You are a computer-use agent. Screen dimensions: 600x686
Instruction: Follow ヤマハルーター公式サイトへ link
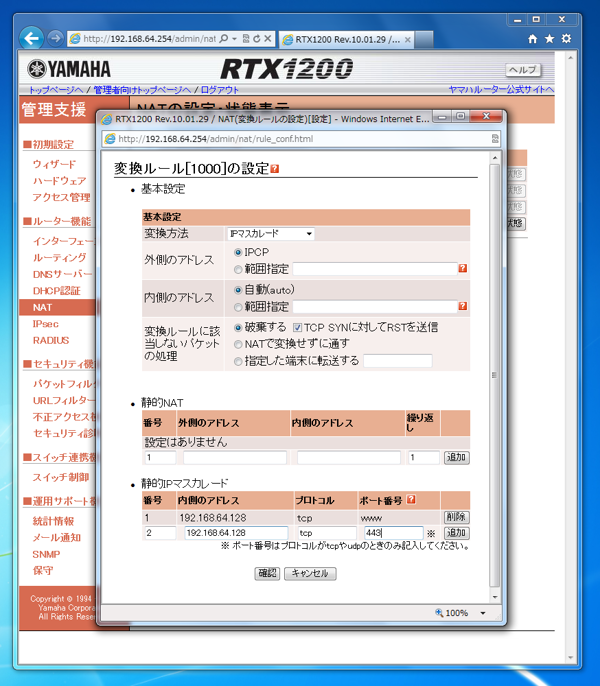coord(501,90)
